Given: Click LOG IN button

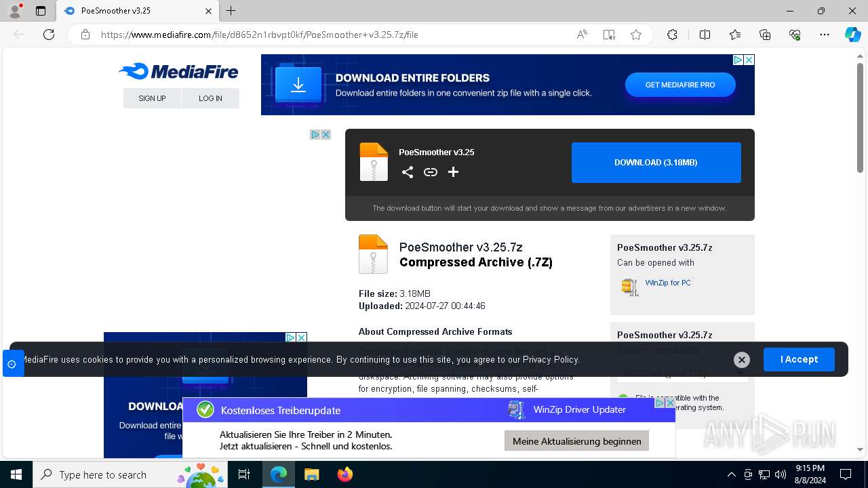Looking at the screenshot, I should coord(210,98).
